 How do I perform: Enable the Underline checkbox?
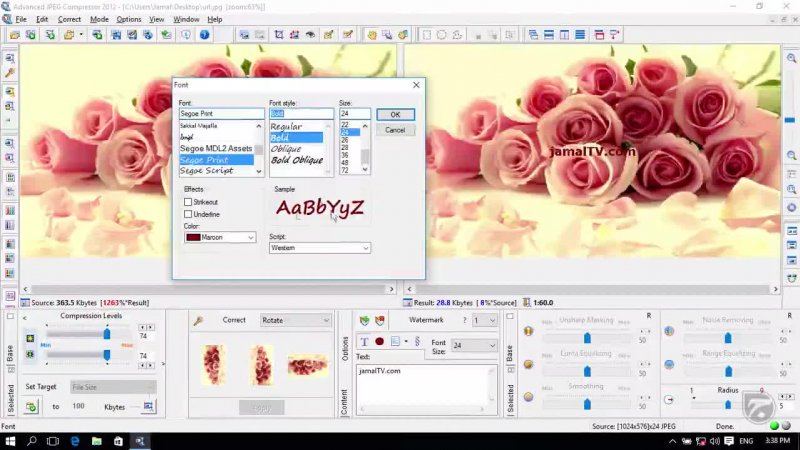coord(188,214)
